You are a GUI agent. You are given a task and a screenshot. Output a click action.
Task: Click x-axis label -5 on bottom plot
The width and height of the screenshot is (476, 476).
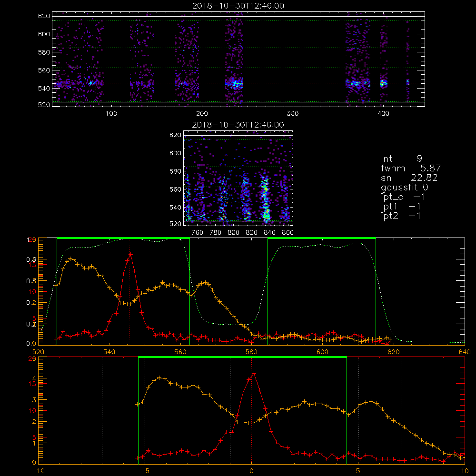[145, 471]
